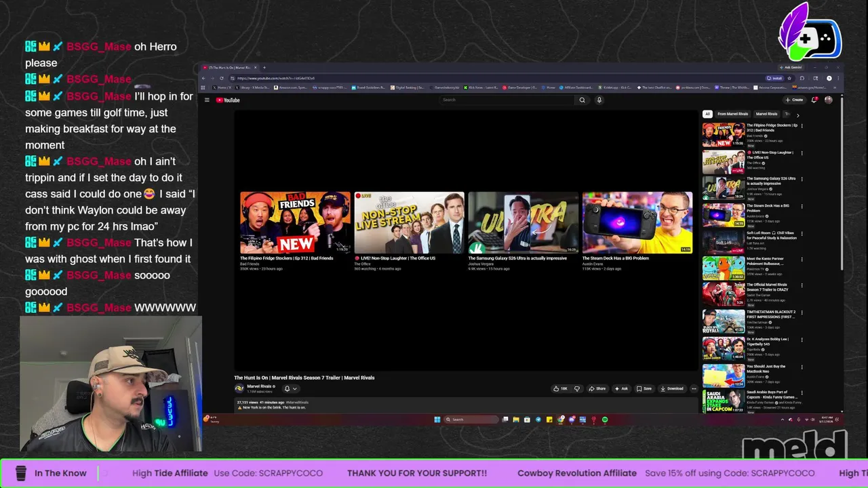This screenshot has height=488, width=868.
Task: Open the Bad Friends end-screen video thumbnail
Action: pyautogui.click(x=295, y=223)
